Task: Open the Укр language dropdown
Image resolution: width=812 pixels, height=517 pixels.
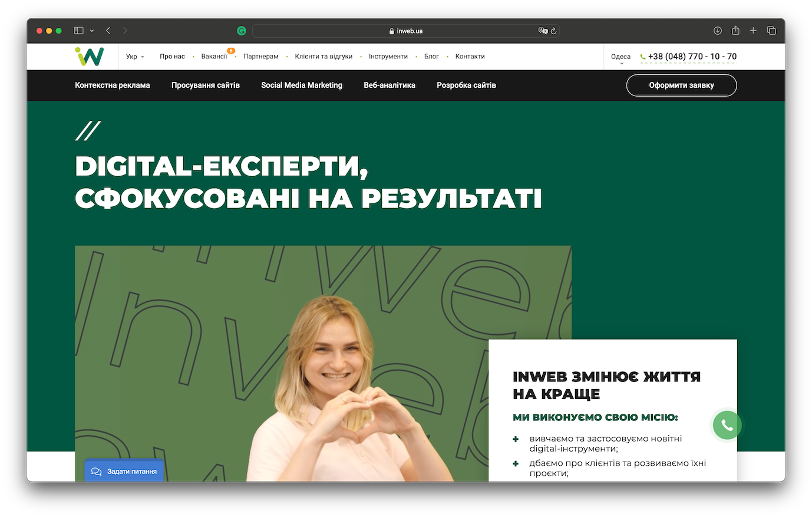Action: coord(135,57)
